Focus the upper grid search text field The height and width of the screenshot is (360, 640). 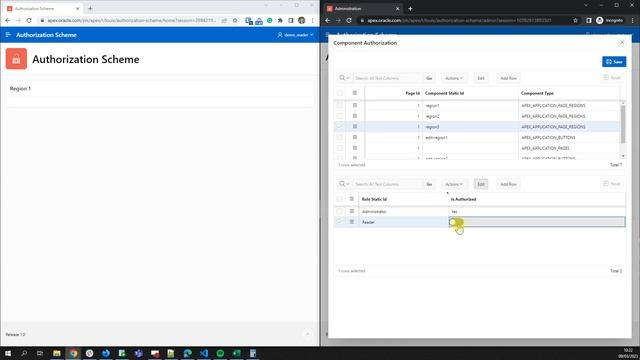[388, 78]
